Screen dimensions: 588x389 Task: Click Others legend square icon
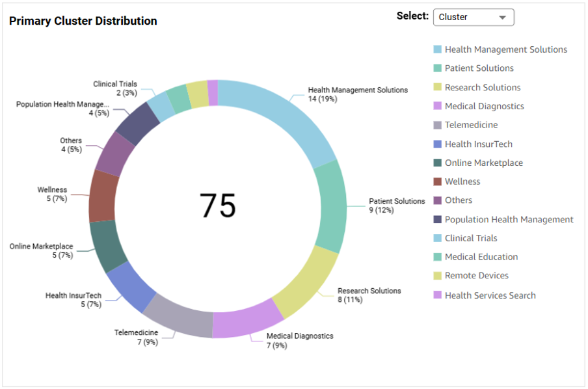point(438,200)
